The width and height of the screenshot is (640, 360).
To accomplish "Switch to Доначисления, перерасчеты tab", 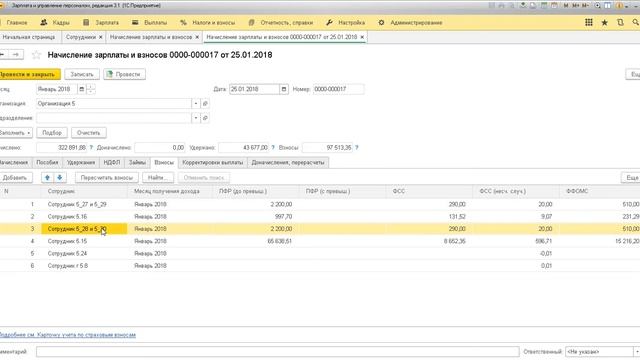I will pos(288,162).
